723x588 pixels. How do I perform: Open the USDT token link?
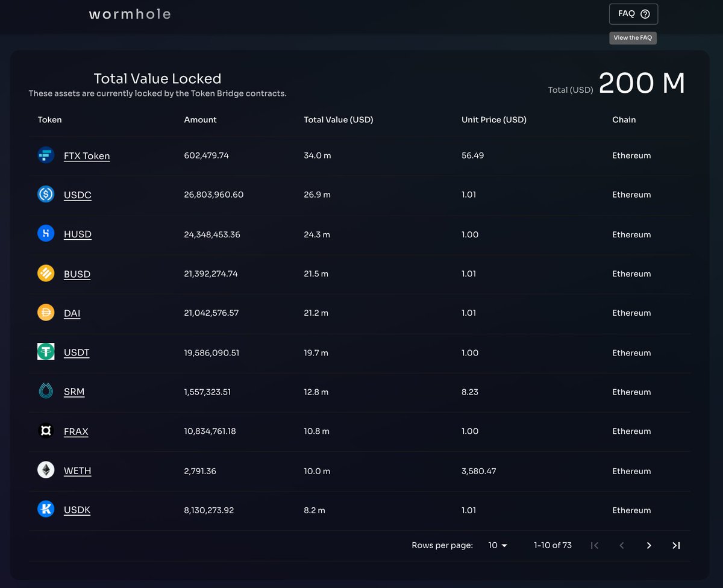pos(77,352)
